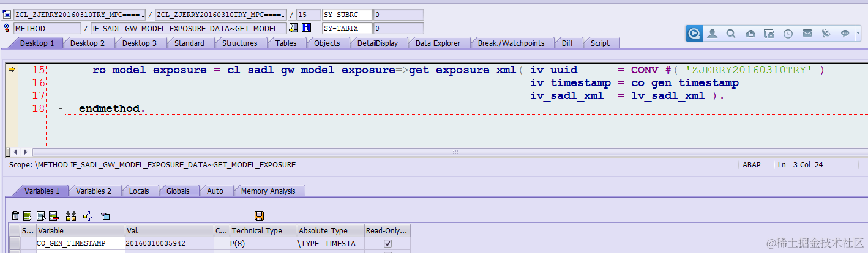Click the line number field showing 15
The width and height of the screenshot is (868, 253).
pos(308,15)
